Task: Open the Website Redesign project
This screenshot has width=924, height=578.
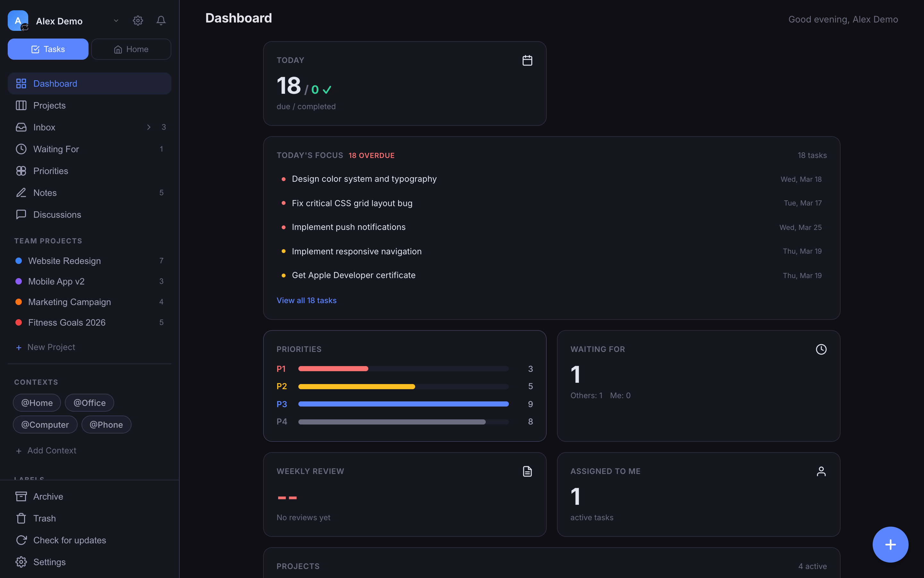Action: pos(89,261)
